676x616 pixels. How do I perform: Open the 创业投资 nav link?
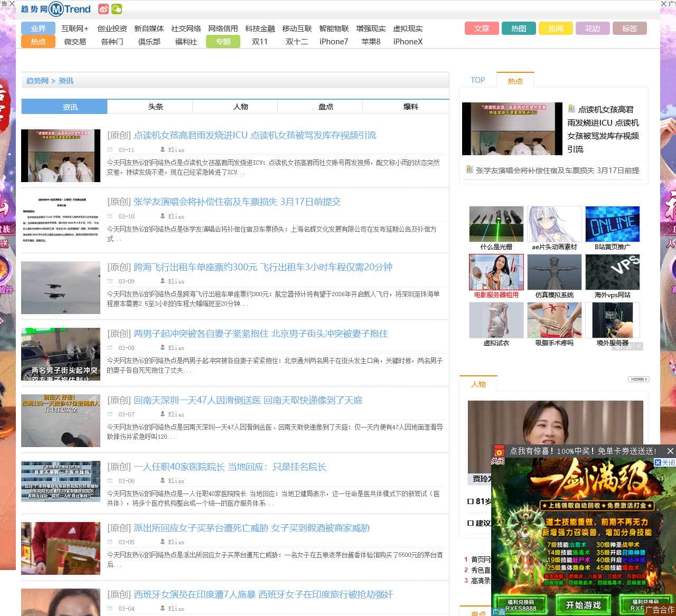pyautogui.click(x=112, y=29)
